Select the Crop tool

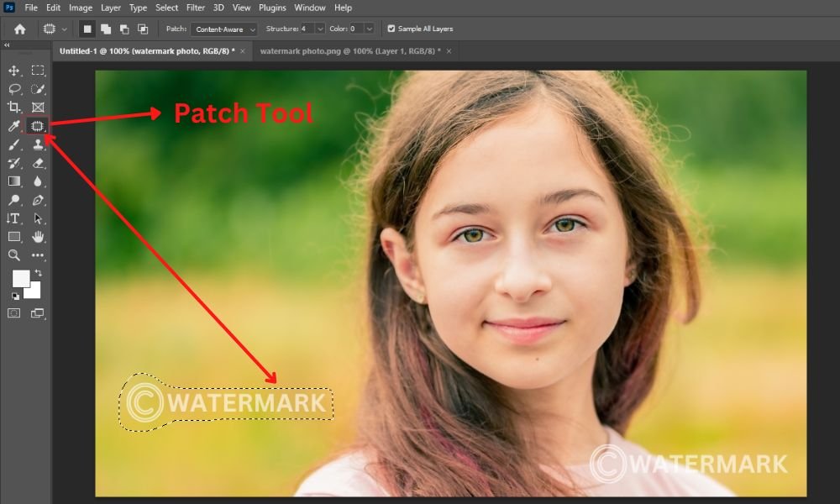(x=14, y=108)
